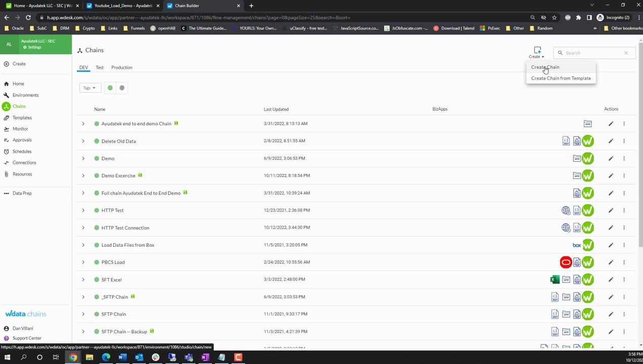Screen dimensions: 643x364
Task: Open more actions for Demo chain
Action: click(624, 158)
